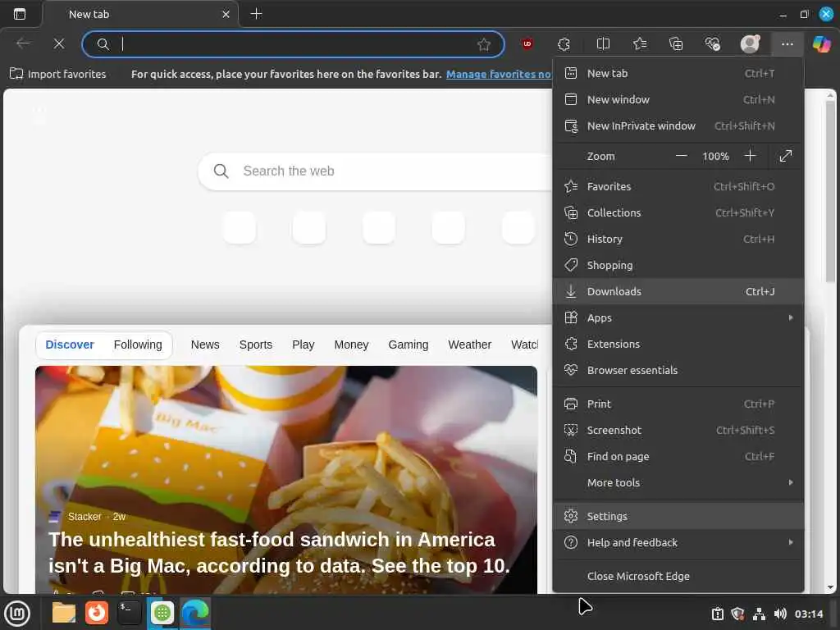The height and width of the screenshot is (630, 840).
Task: Open the Weather feed category
Action: (470, 345)
